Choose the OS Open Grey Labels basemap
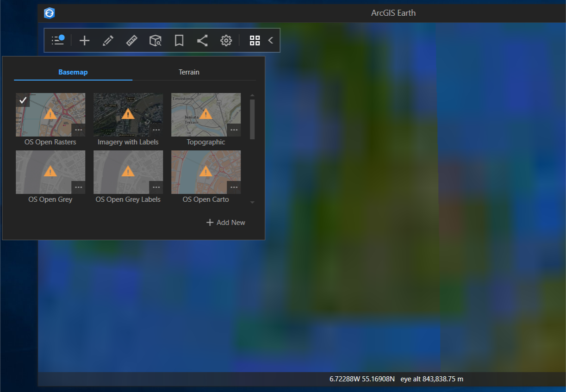 128,172
